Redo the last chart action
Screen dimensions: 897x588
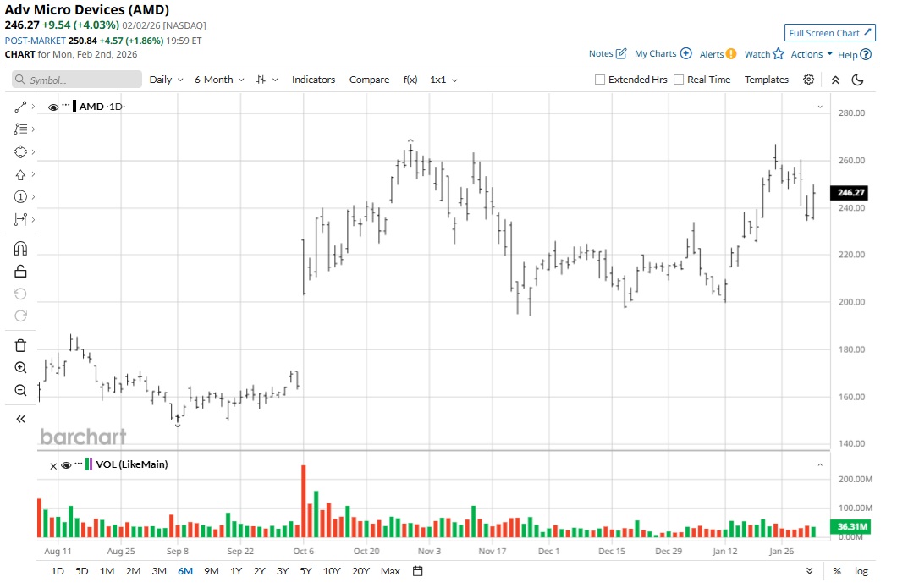(x=20, y=316)
